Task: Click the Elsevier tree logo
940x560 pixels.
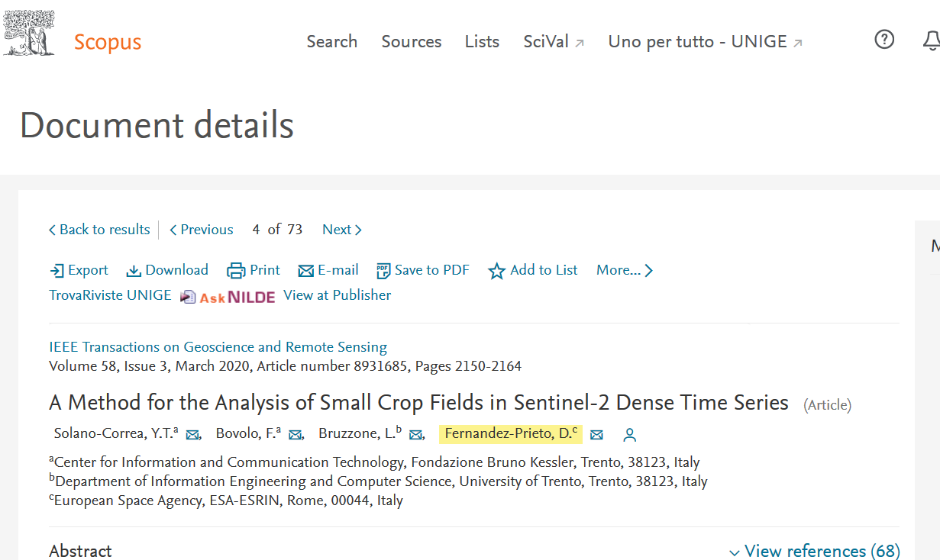Action: 29,34
